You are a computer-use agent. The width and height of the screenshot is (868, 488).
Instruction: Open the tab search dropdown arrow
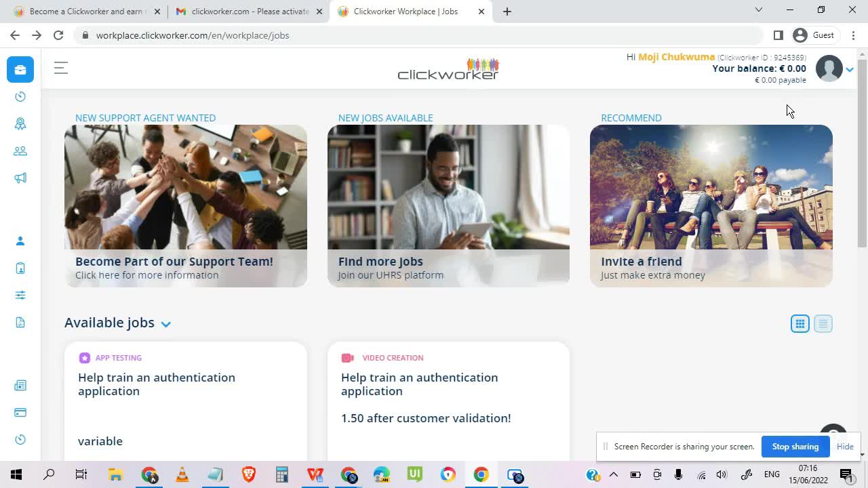759,9
